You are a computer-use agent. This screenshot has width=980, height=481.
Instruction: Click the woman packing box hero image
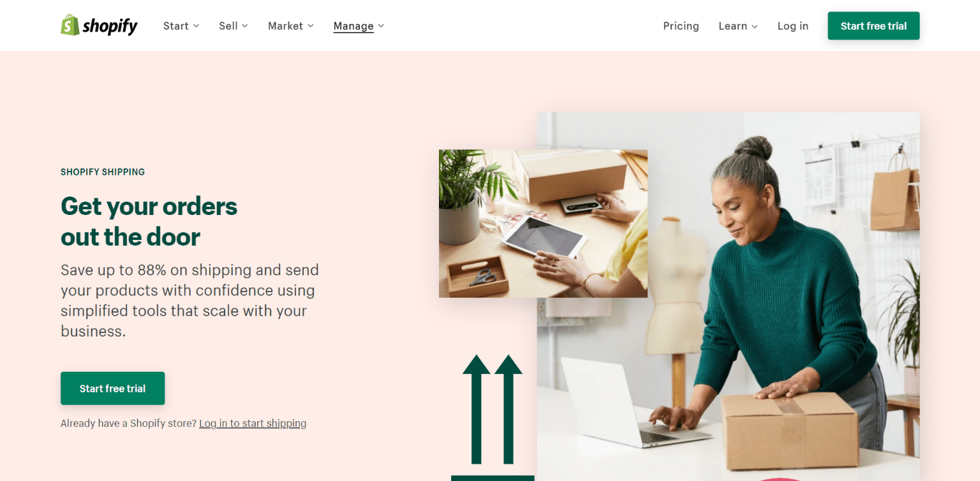coord(728,297)
